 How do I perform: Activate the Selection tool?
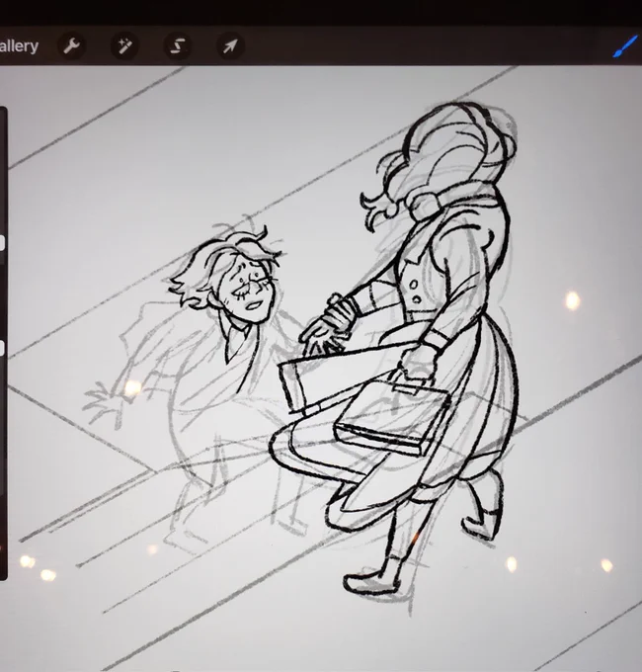point(178,45)
